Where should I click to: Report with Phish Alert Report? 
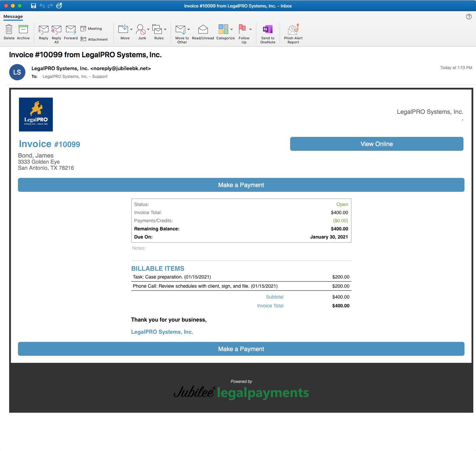coord(293,34)
